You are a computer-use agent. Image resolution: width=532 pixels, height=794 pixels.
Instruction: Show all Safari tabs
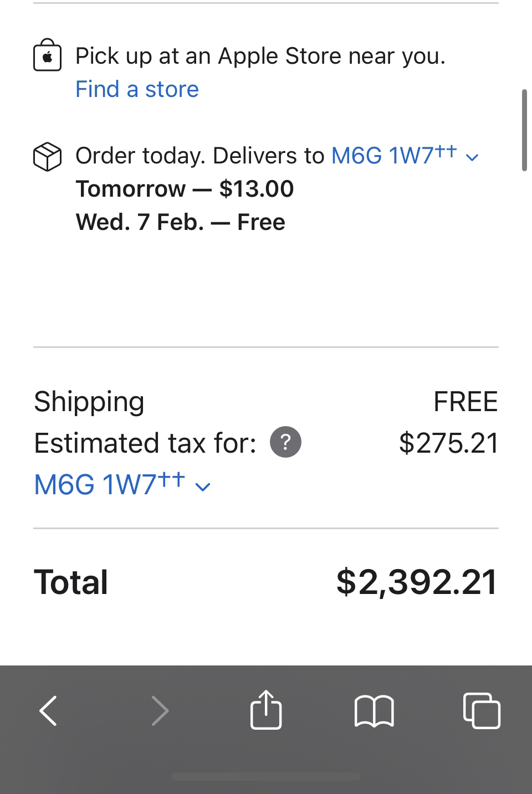tap(482, 710)
